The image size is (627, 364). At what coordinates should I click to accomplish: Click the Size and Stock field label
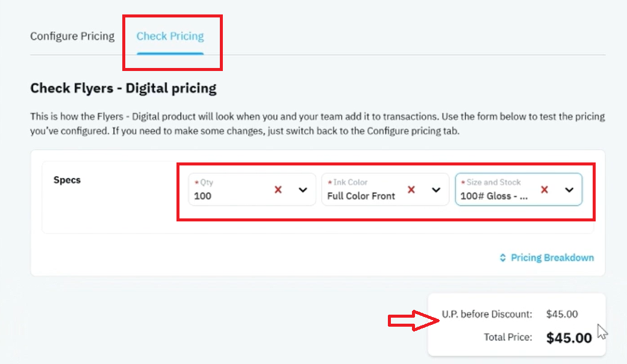point(493,182)
